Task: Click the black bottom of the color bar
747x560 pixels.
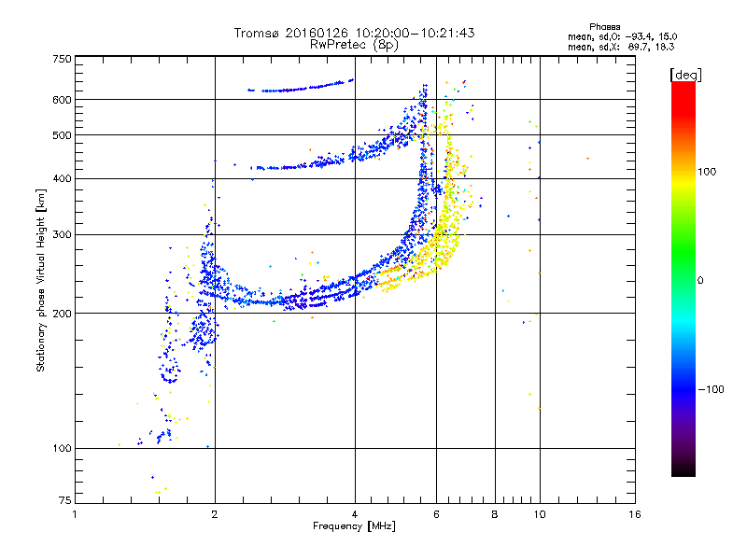Action: coord(684,469)
